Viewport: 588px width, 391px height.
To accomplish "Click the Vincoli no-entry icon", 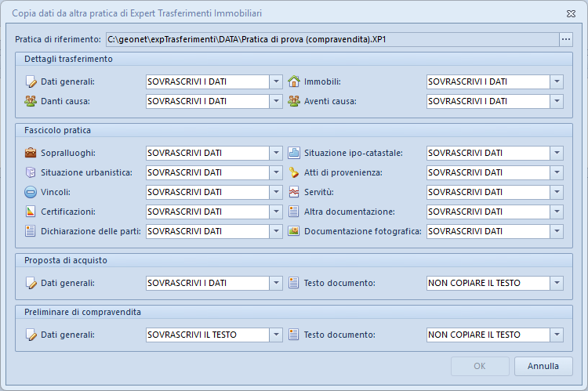I will (31, 192).
